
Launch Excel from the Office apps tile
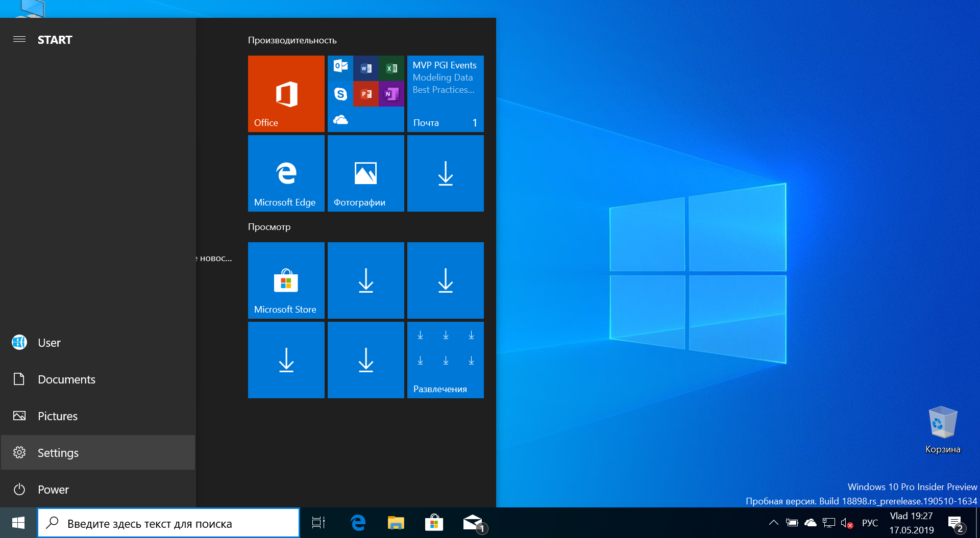click(391, 68)
